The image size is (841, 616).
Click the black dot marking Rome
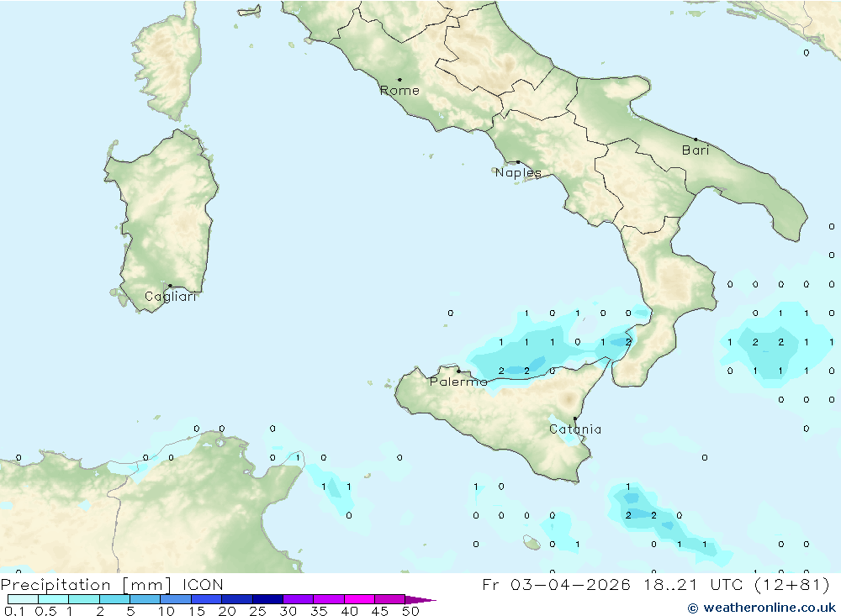tap(399, 79)
